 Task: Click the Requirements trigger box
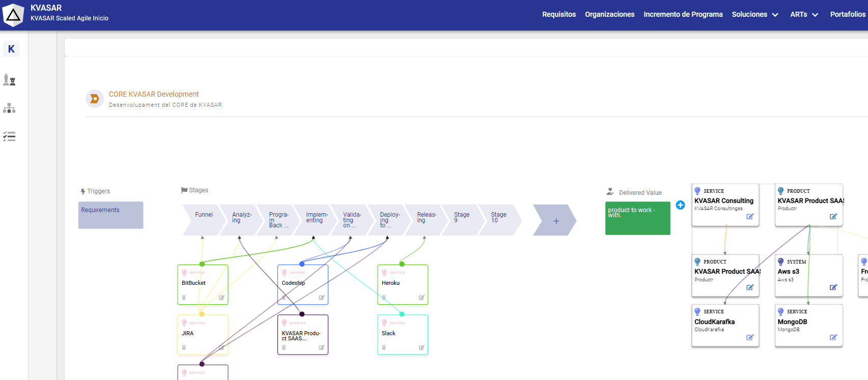coord(110,215)
